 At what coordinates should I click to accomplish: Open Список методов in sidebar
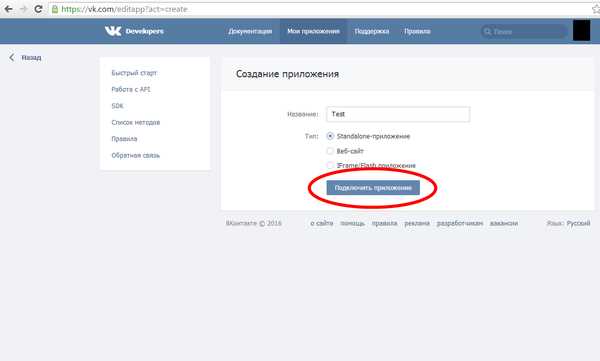135,122
